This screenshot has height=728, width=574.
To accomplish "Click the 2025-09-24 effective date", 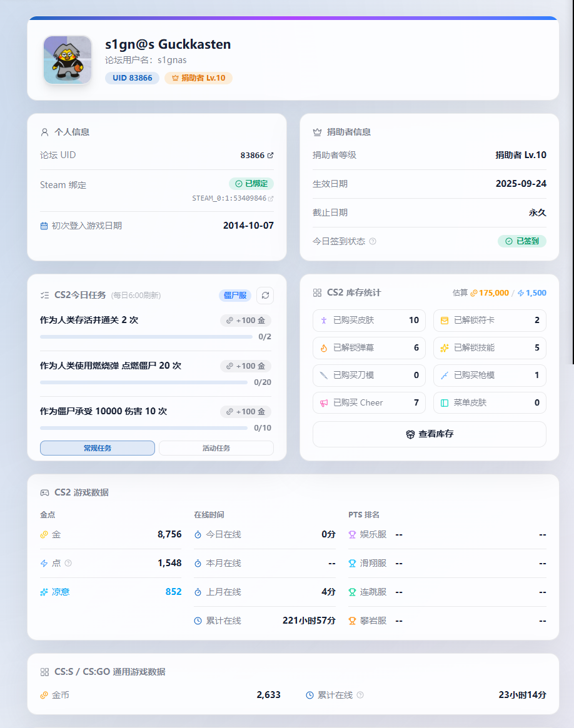I will (x=521, y=184).
